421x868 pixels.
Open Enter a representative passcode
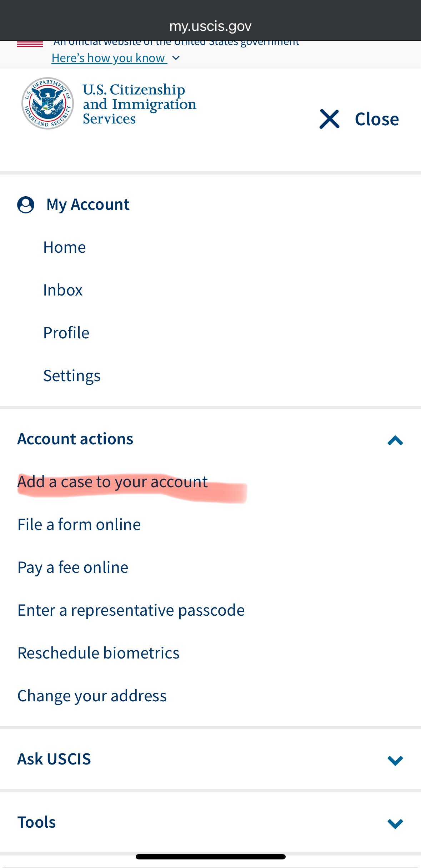[131, 611]
